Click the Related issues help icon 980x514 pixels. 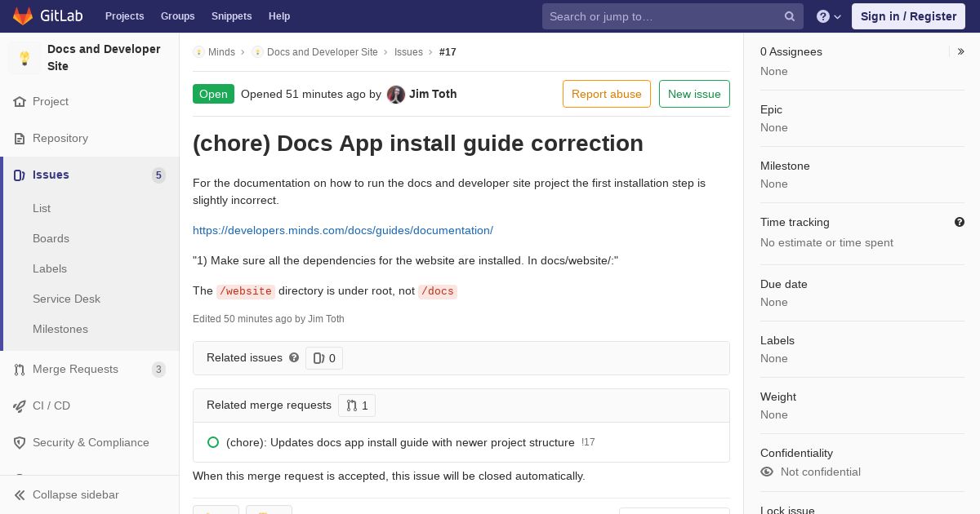tap(294, 357)
